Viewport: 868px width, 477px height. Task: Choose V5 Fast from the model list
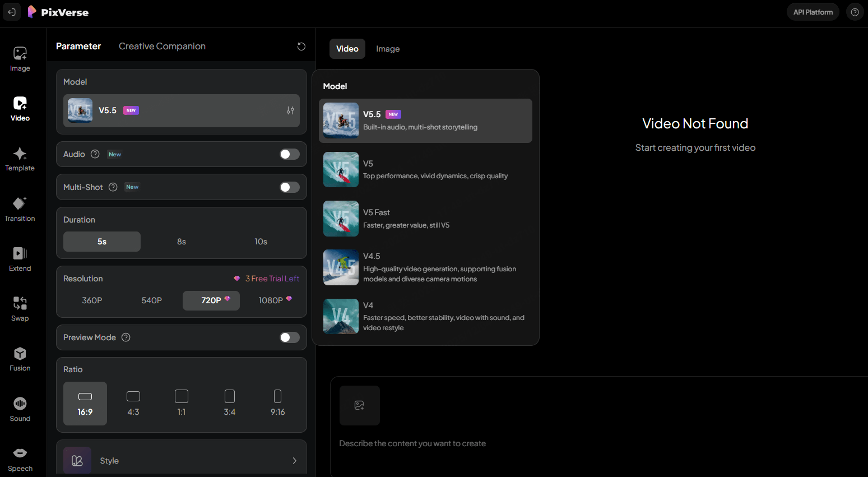click(x=425, y=219)
